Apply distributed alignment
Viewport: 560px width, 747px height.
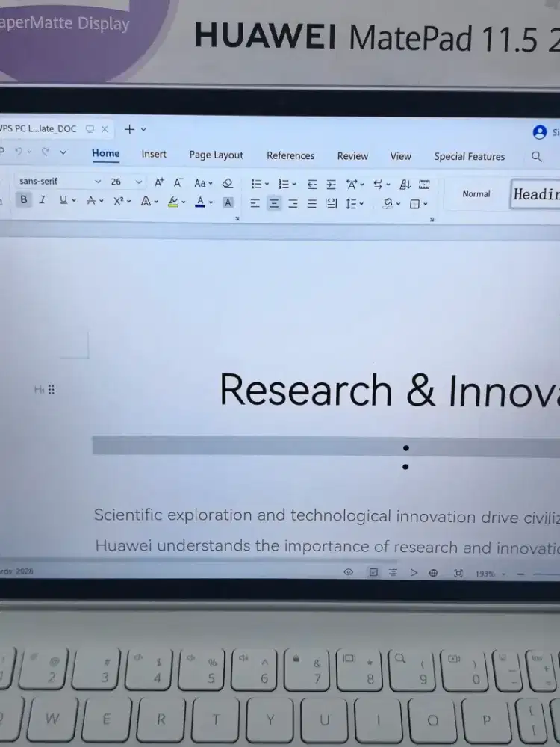(x=331, y=204)
